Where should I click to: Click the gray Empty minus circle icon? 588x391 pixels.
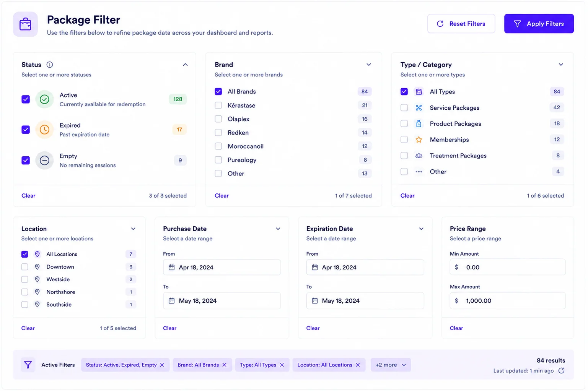44,160
